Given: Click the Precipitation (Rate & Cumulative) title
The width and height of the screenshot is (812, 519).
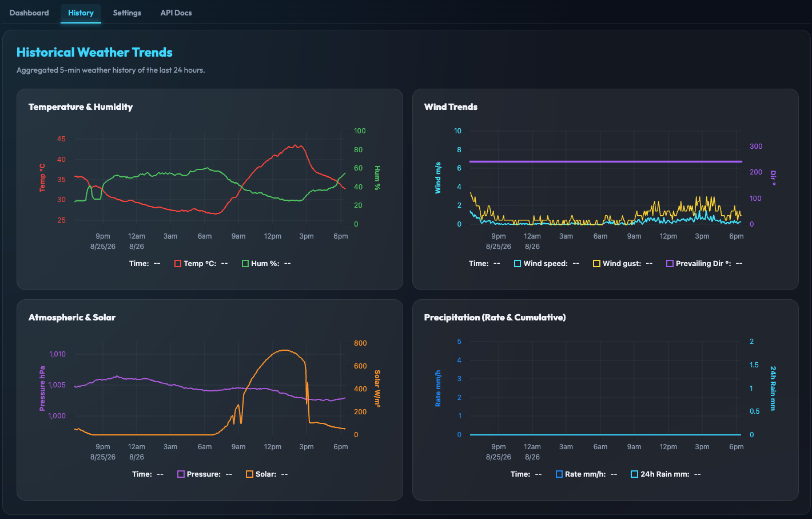Looking at the screenshot, I should pyautogui.click(x=495, y=318).
